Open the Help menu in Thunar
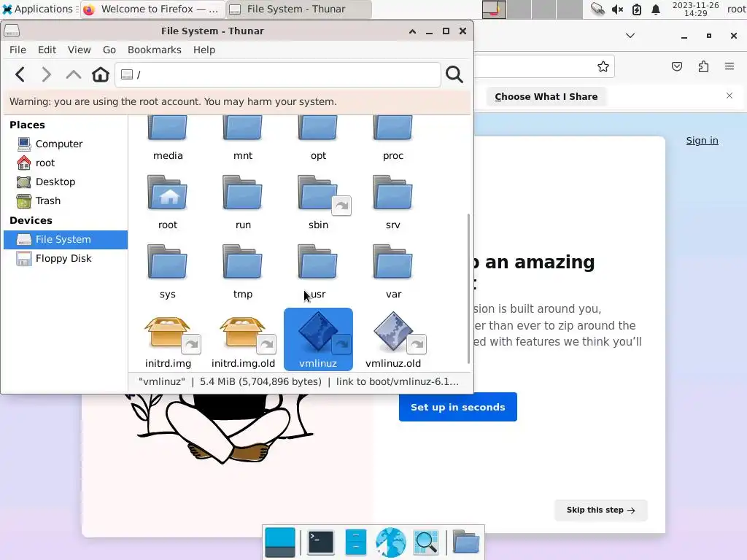 pos(204,50)
